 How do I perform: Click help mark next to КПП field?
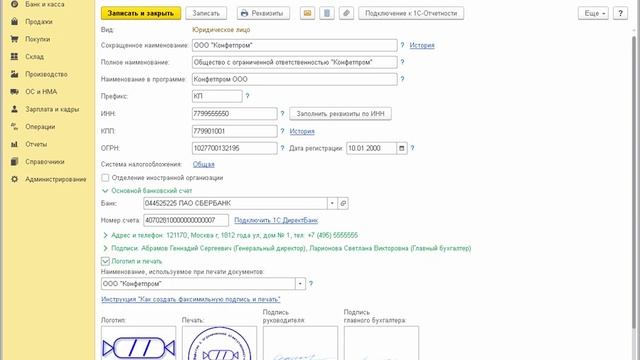click(x=282, y=131)
